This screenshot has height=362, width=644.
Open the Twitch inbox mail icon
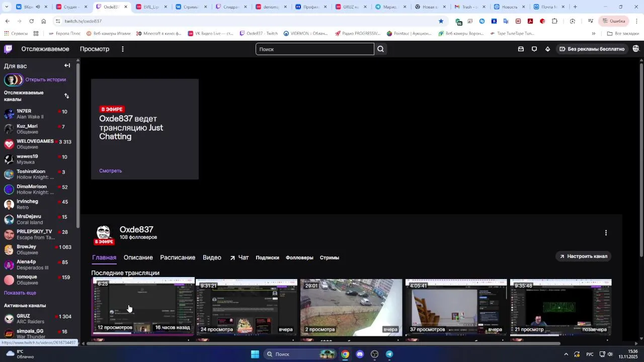521,49
